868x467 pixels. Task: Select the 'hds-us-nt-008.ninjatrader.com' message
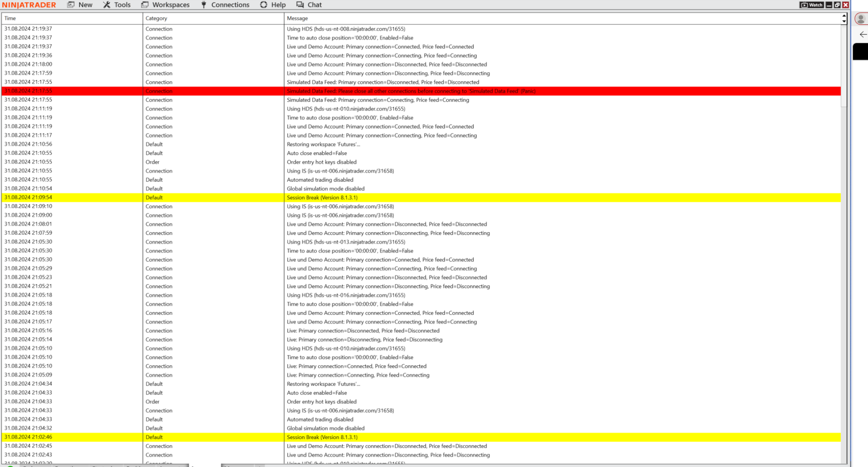(346, 29)
